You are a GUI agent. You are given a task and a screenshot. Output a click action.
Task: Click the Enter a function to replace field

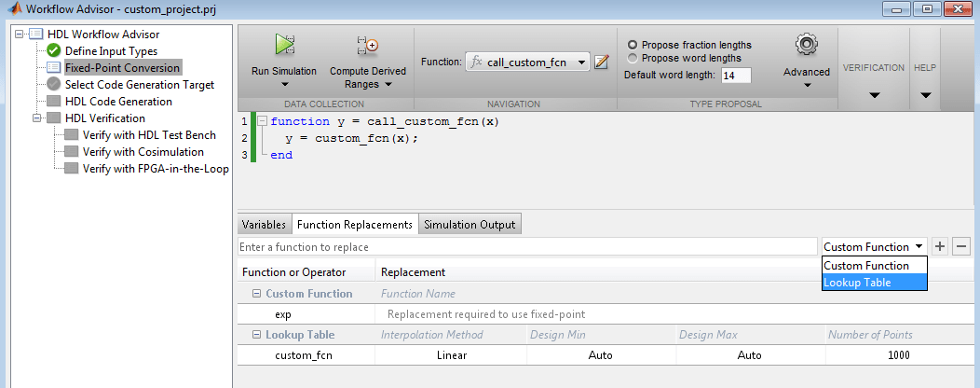(527, 247)
